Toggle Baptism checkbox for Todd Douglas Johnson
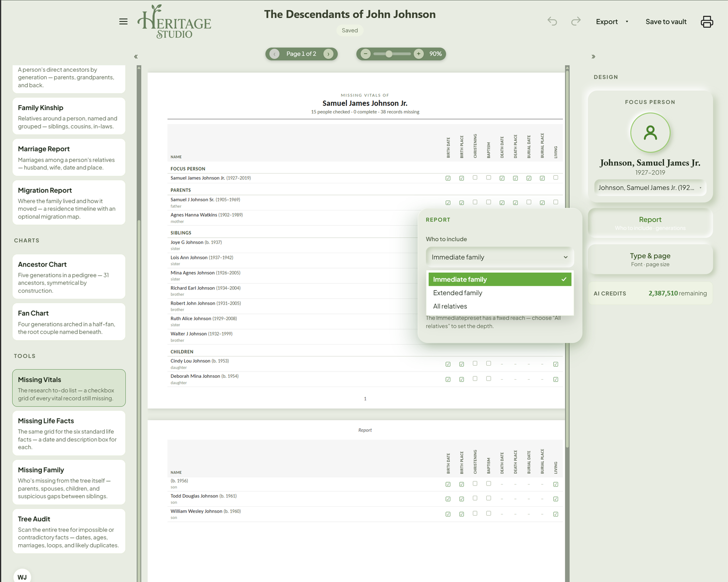Screen dimensions: 728x582 point(489,499)
